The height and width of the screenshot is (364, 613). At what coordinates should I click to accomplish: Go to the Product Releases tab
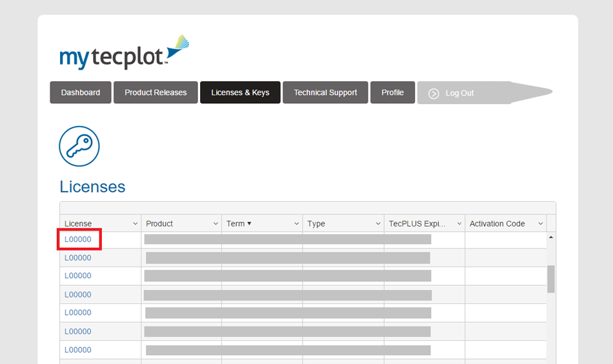point(156,92)
